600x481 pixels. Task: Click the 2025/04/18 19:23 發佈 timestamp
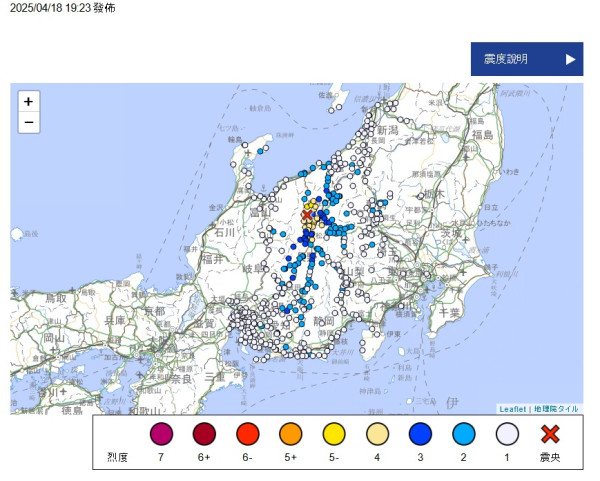coord(62,8)
